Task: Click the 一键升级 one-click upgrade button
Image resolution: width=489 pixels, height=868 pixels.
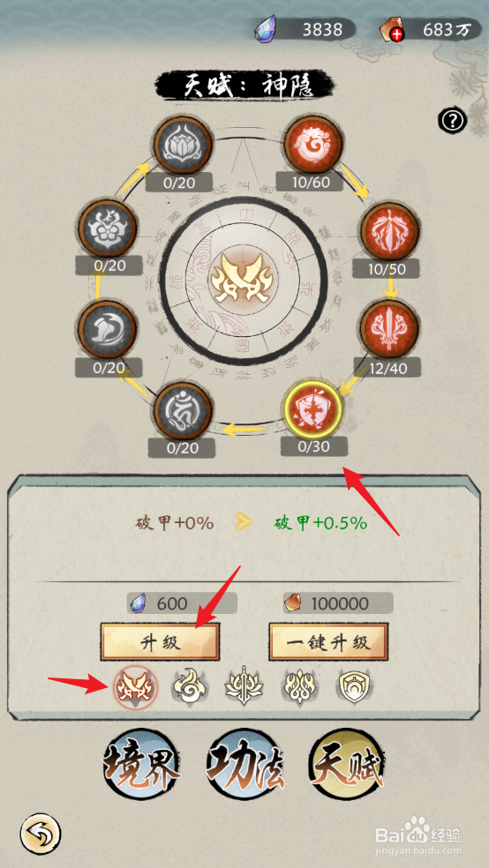Action: point(329,642)
